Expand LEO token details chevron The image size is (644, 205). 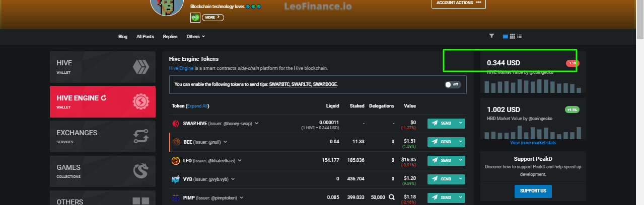coord(240,160)
